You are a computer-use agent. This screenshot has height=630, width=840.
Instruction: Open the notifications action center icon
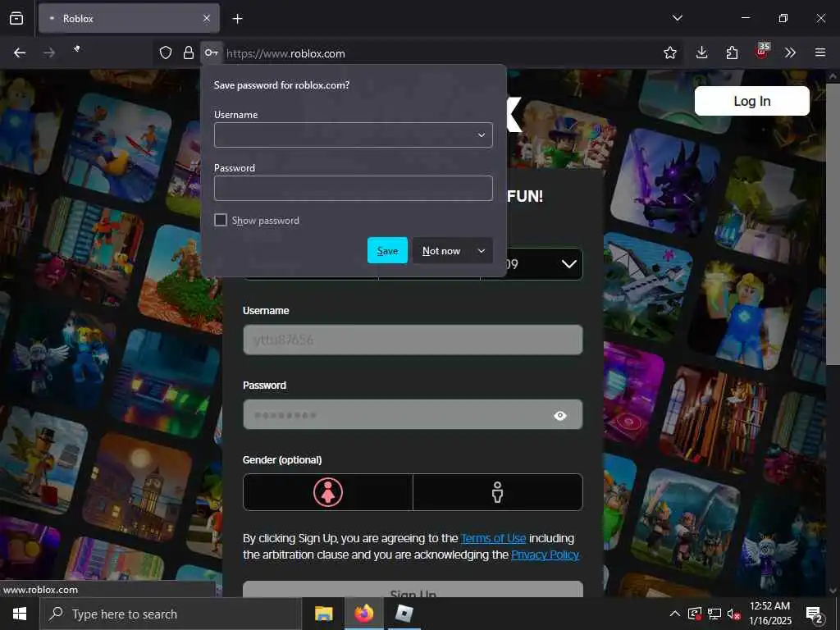tap(814, 614)
